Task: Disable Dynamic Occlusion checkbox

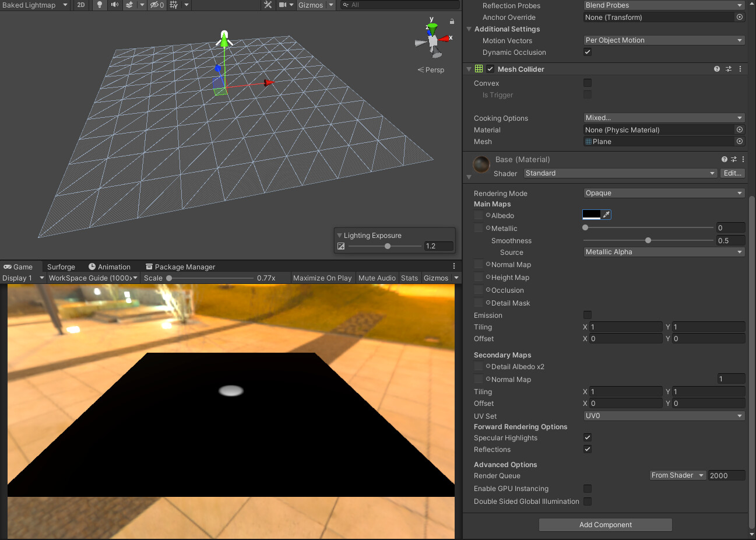Action: click(588, 52)
